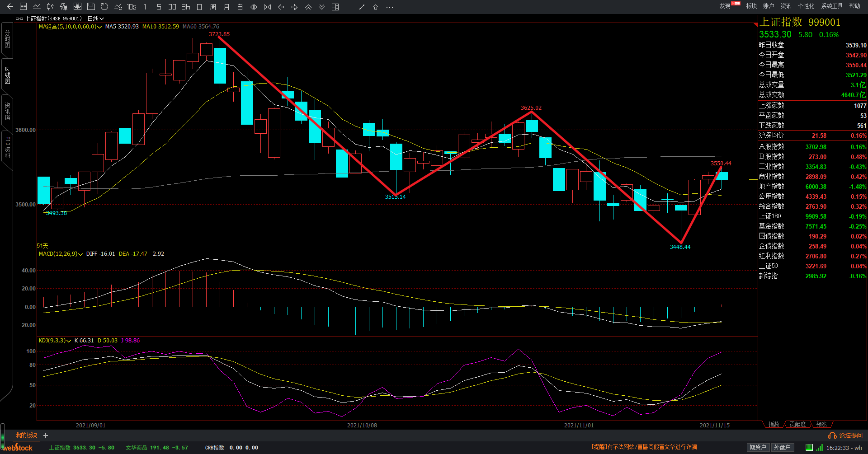The height and width of the screenshot is (454, 868).
Task: Switch to the monthly (月) period
Action: [x=226, y=7]
